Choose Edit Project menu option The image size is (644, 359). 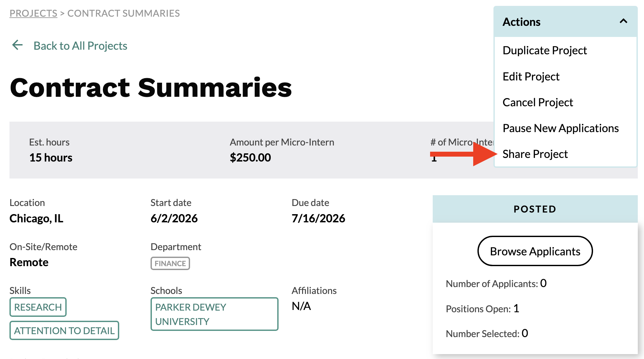(531, 77)
